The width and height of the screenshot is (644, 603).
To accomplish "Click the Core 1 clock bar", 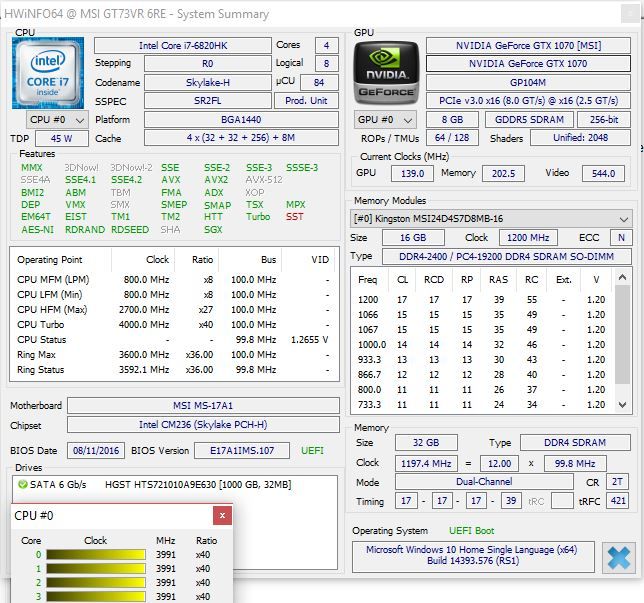I will (x=96, y=568).
